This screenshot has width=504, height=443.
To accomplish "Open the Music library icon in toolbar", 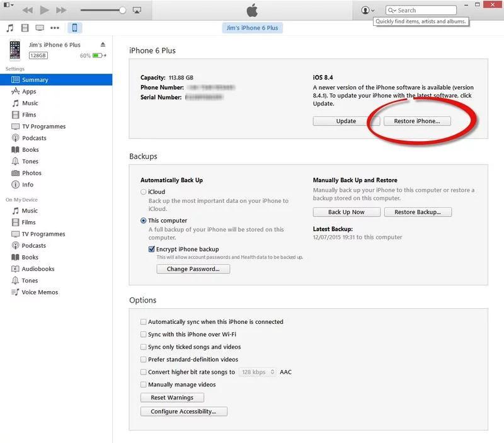I will pyautogui.click(x=10, y=28).
